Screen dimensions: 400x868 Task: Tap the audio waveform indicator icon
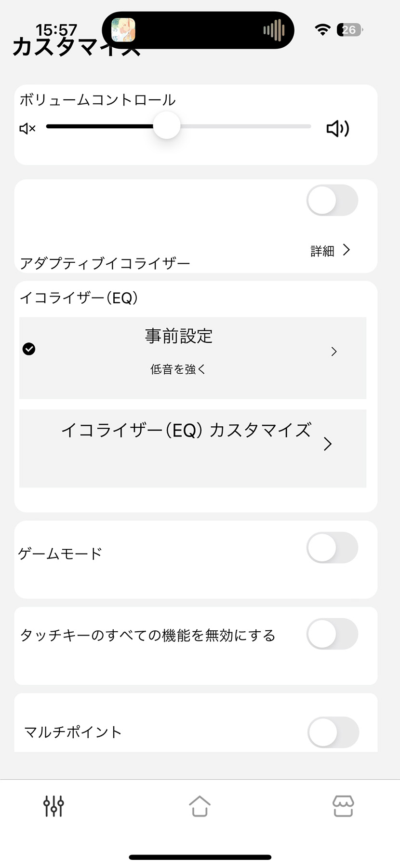[x=274, y=30]
